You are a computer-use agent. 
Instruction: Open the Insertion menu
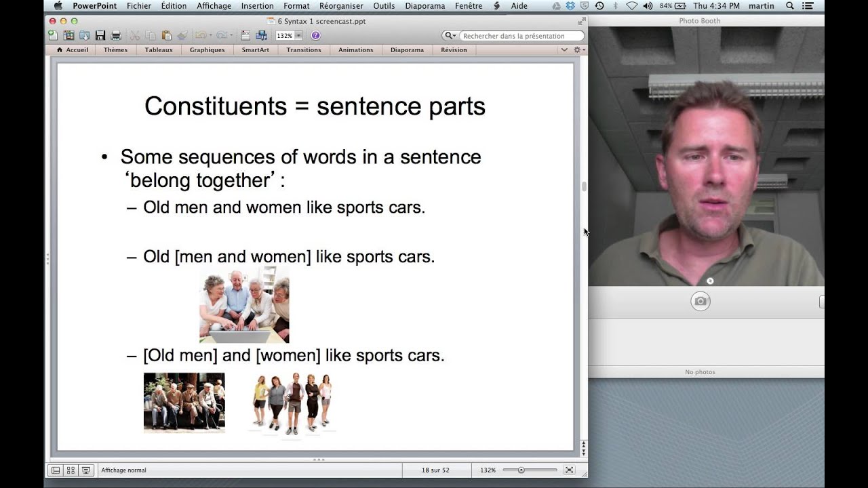(258, 6)
